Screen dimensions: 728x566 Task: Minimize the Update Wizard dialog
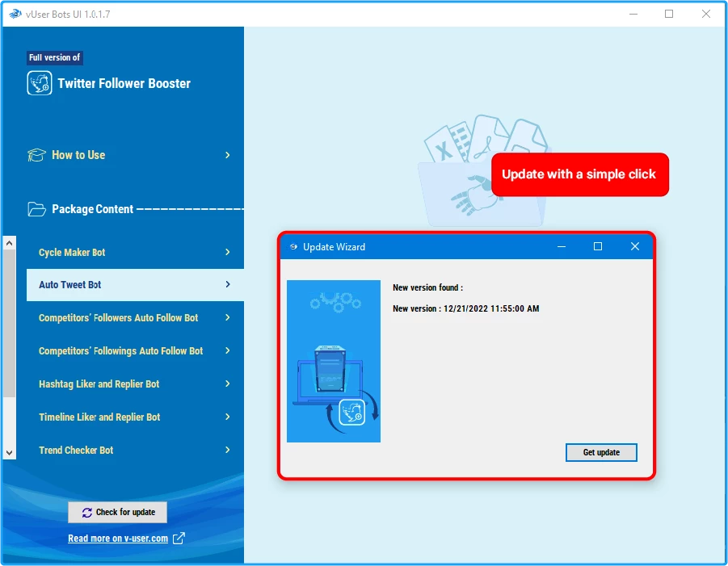[562, 246]
